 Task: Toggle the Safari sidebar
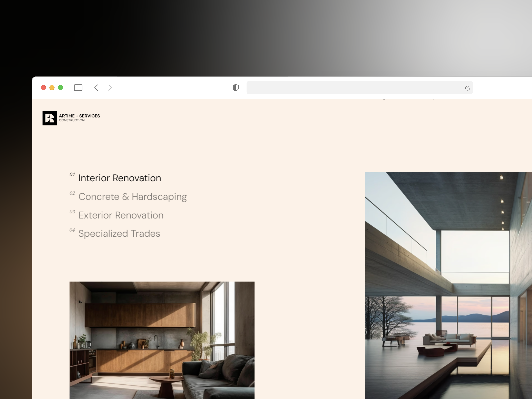coord(78,88)
